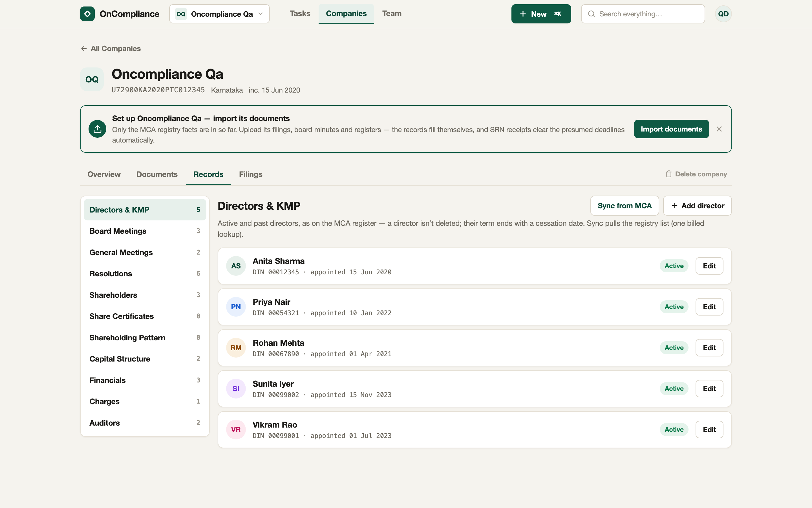Image resolution: width=812 pixels, height=508 pixels.
Task: Open the Documents tab
Action: 157,174
